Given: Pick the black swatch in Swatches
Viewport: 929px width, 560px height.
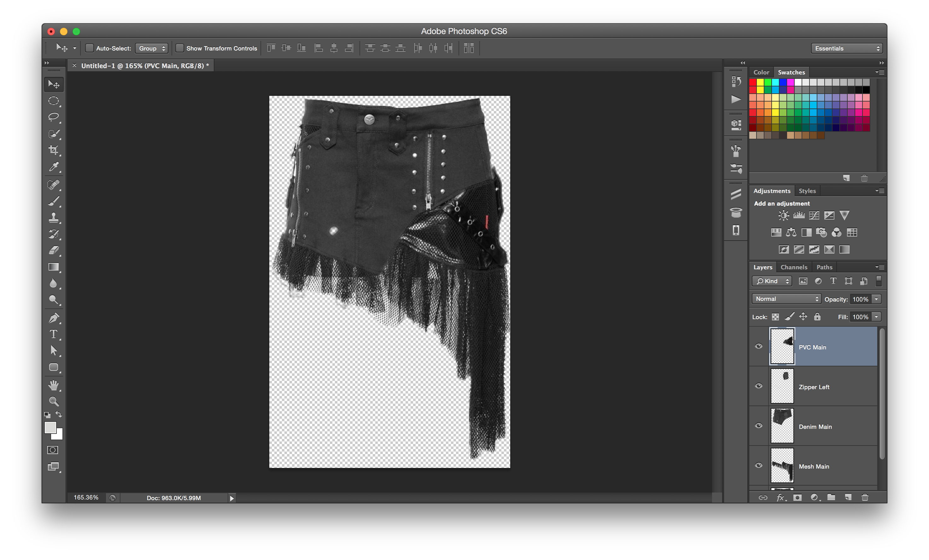Looking at the screenshot, I should click(x=866, y=90).
